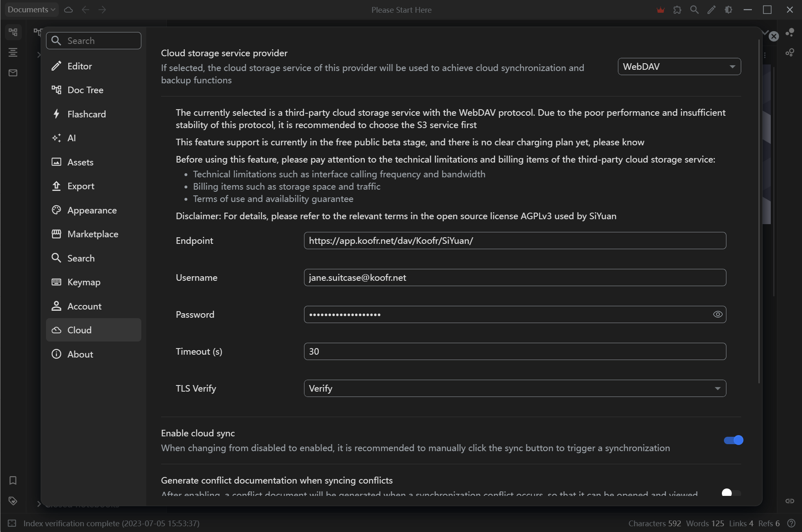
Task: Disable the Enable cloud sync toggle
Action: coord(733,440)
